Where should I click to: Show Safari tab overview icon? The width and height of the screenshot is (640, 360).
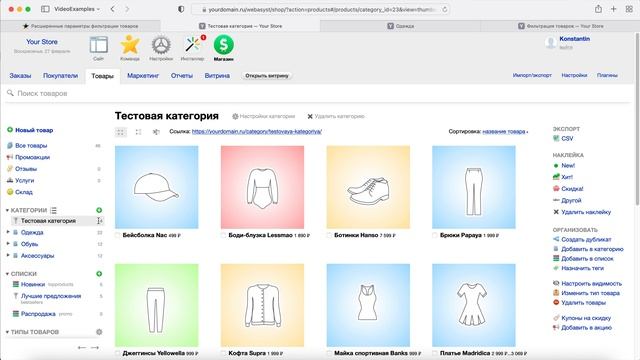coord(629,9)
